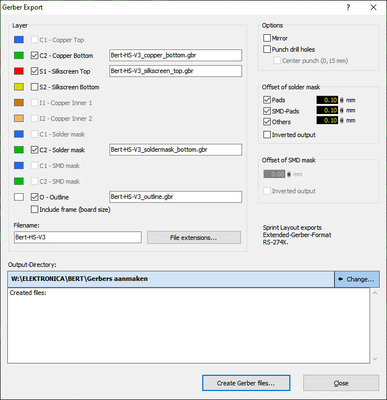Tick the Punch drill holes checkbox

tap(267, 49)
